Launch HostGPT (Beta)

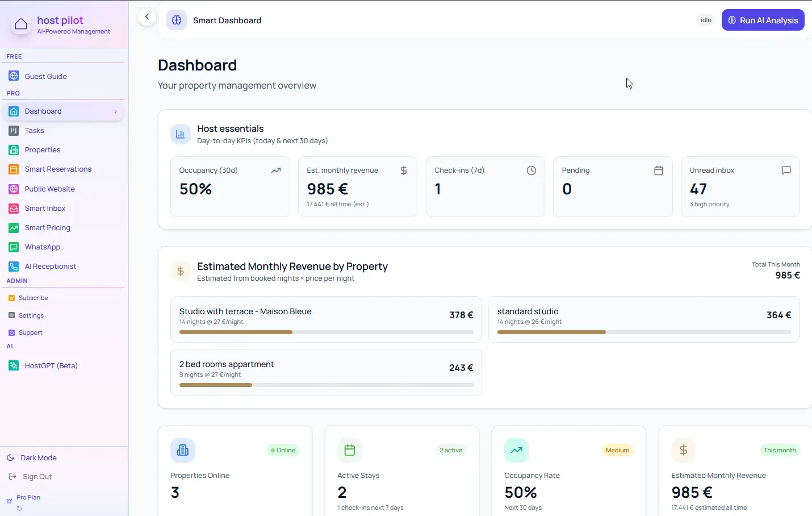pos(51,365)
